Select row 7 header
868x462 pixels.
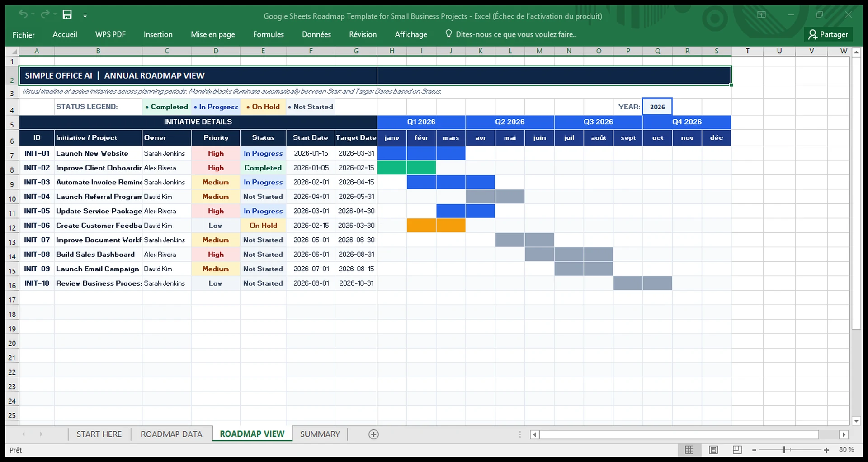coord(12,155)
